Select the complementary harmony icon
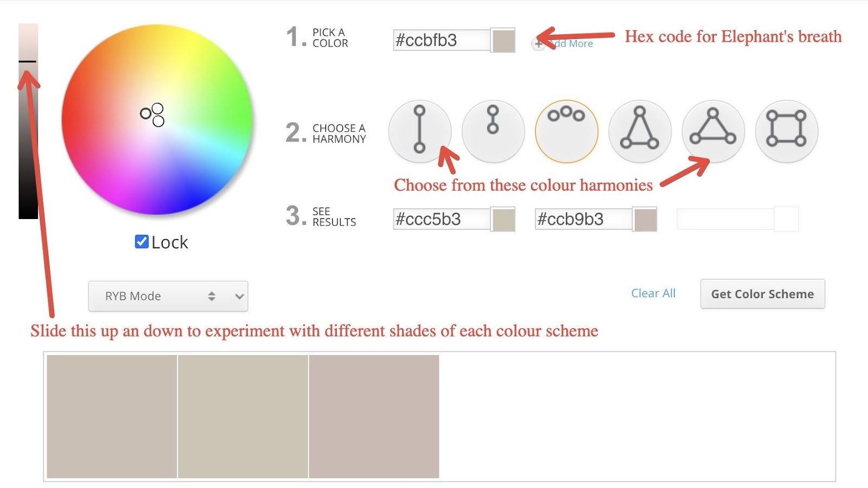Screen dimensions: 868x488 point(420,131)
